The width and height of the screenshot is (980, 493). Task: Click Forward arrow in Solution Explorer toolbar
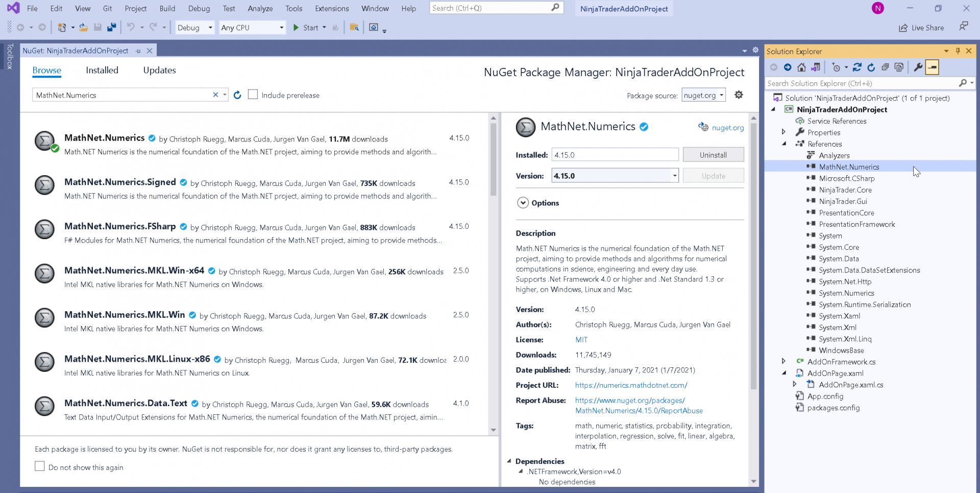tap(788, 67)
